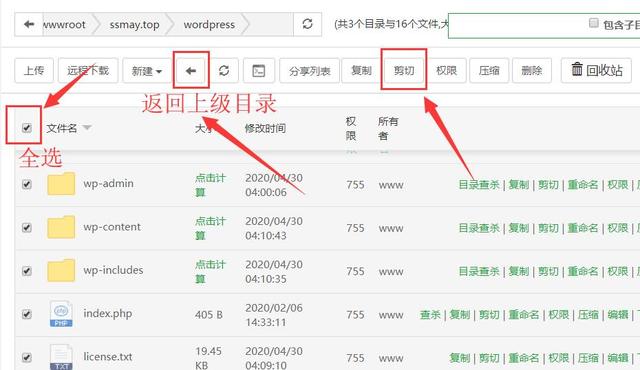Click 重命名 in wp-admin row

[x=583, y=185]
